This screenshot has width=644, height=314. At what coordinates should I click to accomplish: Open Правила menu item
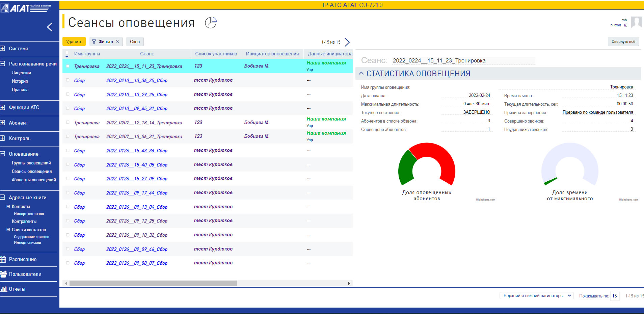click(x=20, y=89)
